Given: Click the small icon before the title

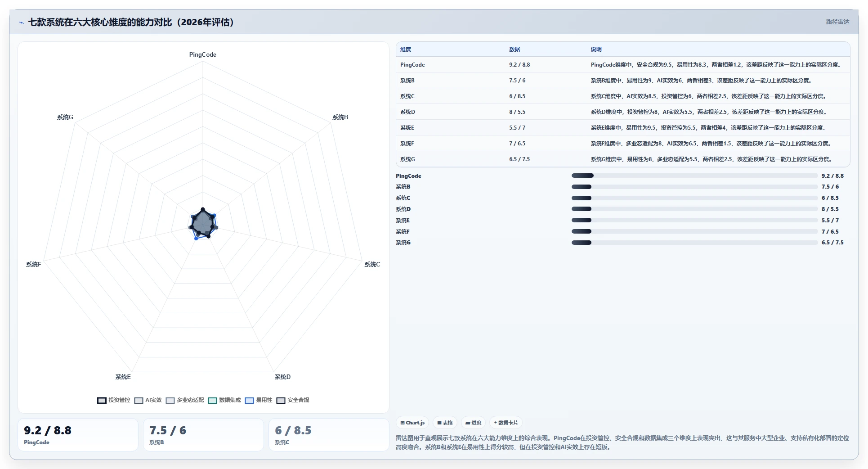Looking at the screenshot, I should [21, 23].
